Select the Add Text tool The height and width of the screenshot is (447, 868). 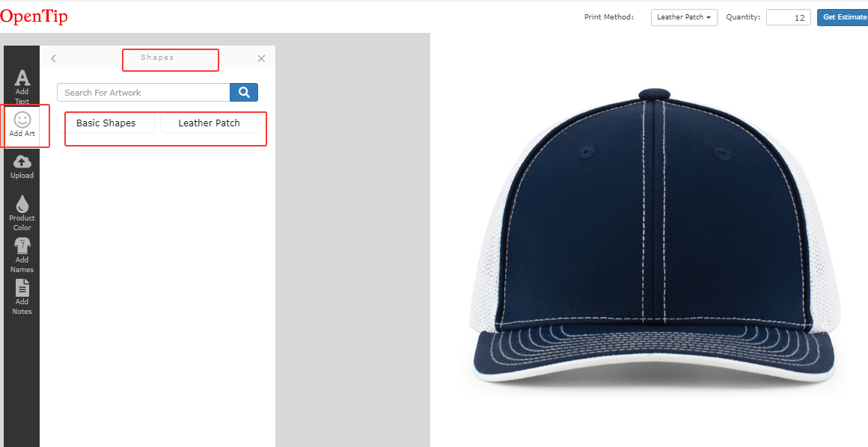click(x=22, y=87)
